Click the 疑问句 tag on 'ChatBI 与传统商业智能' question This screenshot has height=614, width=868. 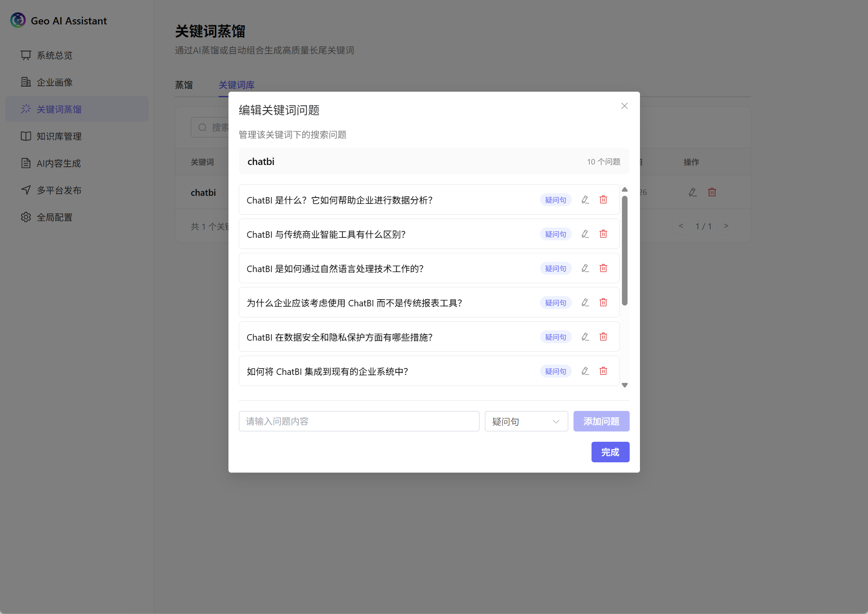(556, 234)
